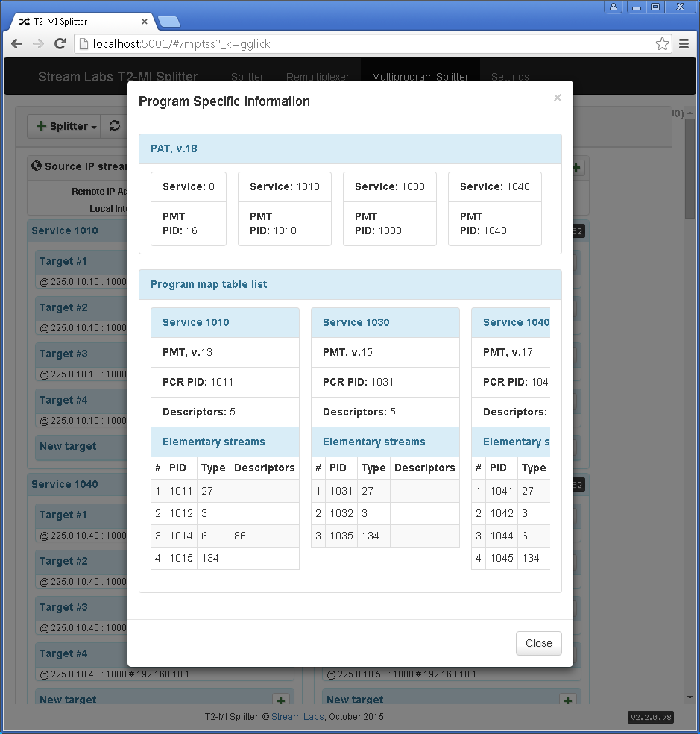This screenshot has width=700, height=734.
Task: Select the Splitter navigation tab
Action: tap(247, 77)
